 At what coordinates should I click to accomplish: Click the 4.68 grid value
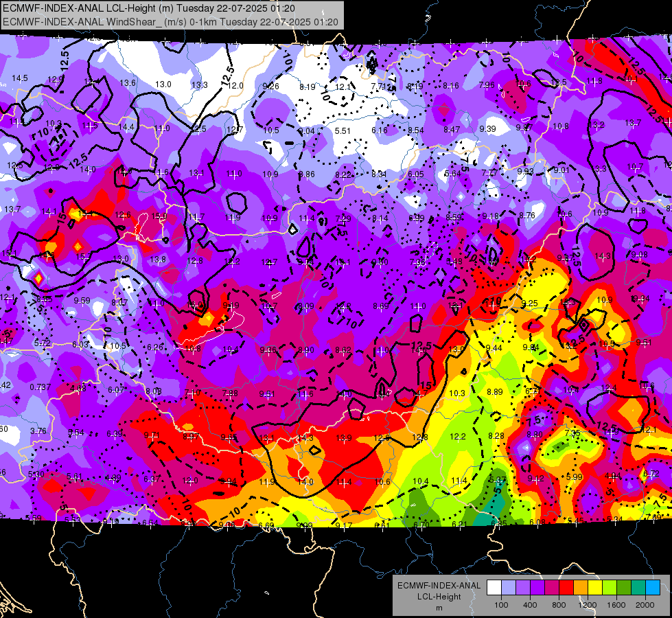point(78,389)
